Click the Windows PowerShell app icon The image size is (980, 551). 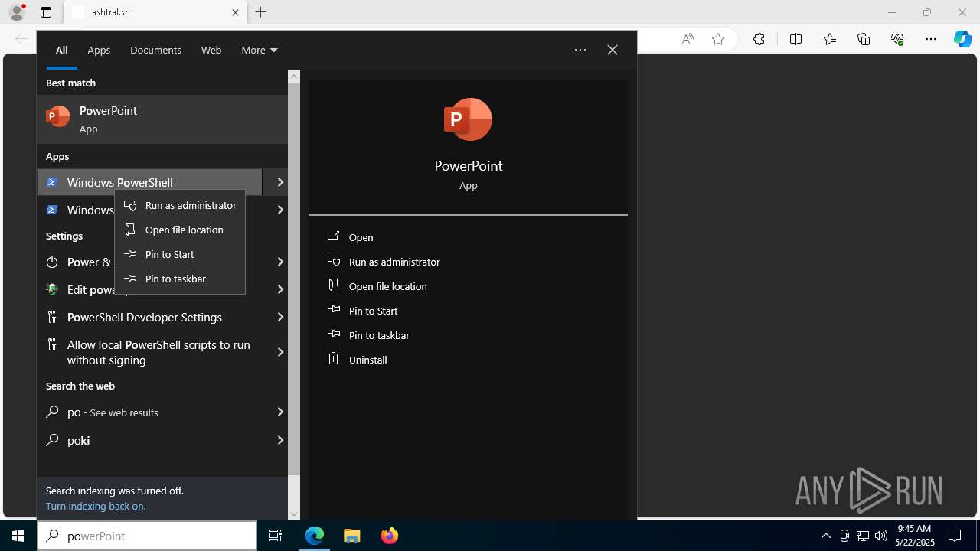click(52, 182)
